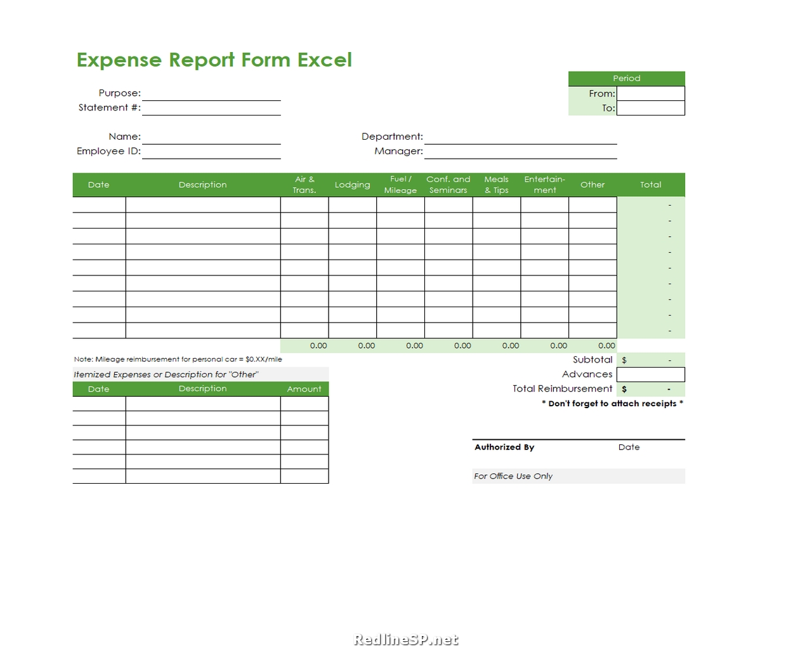Select the Date column header in main table

(99, 185)
